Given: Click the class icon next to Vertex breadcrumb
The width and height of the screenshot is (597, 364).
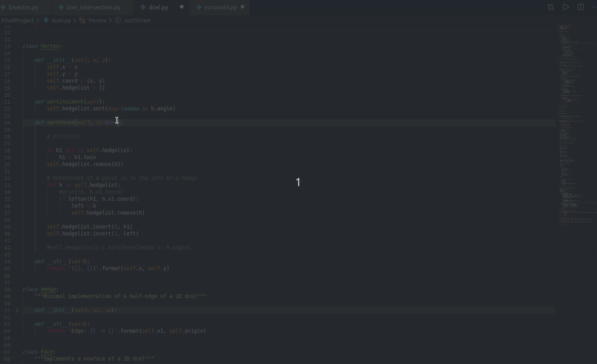Looking at the screenshot, I should click(x=82, y=20).
